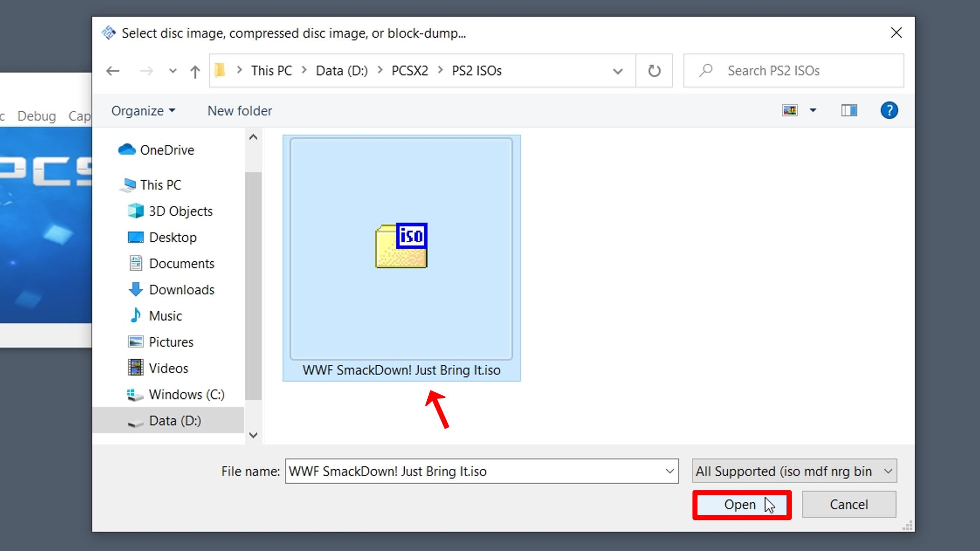Open the Organize dropdown menu
This screenshot has width=980, height=551.
[143, 110]
